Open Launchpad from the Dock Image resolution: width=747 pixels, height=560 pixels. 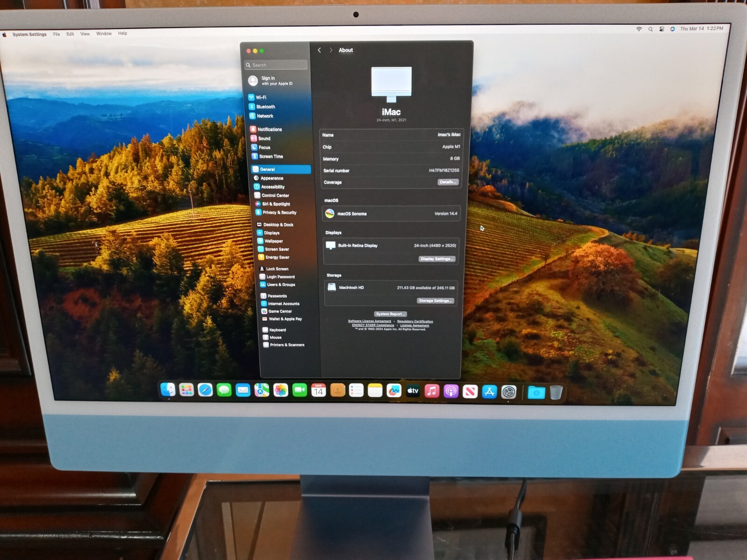(x=186, y=390)
